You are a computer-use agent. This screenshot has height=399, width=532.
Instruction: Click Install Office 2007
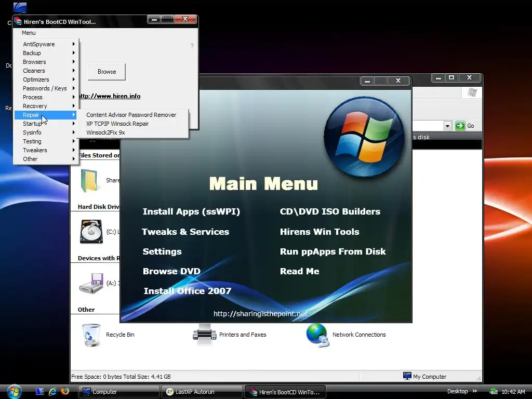point(188,291)
